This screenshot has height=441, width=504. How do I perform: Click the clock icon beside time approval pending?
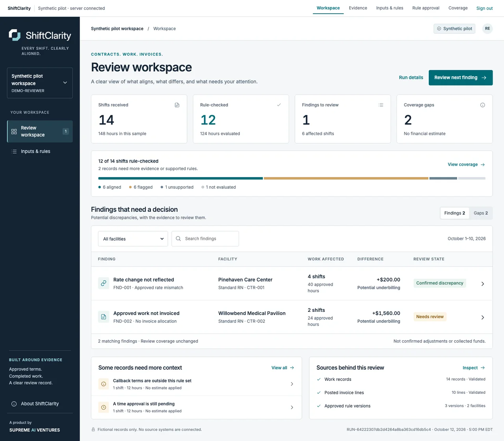[104, 407]
